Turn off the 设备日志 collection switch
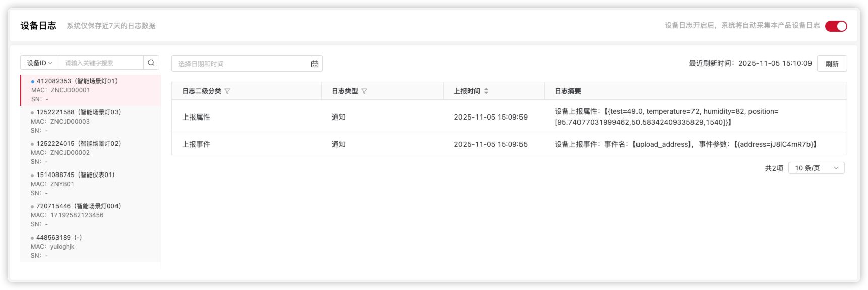The width and height of the screenshot is (868, 290). tap(836, 26)
